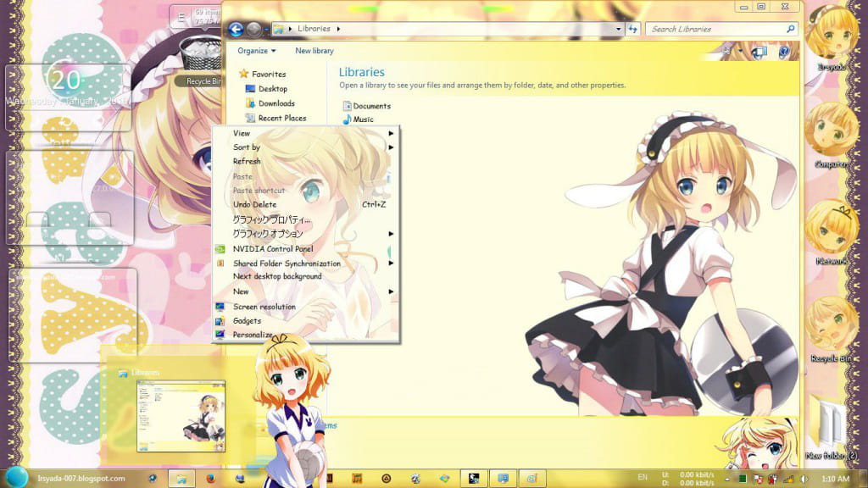This screenshot has width=868, height=488.
Task: Choose Personalize in the context menu
Action: pos(253,335)
